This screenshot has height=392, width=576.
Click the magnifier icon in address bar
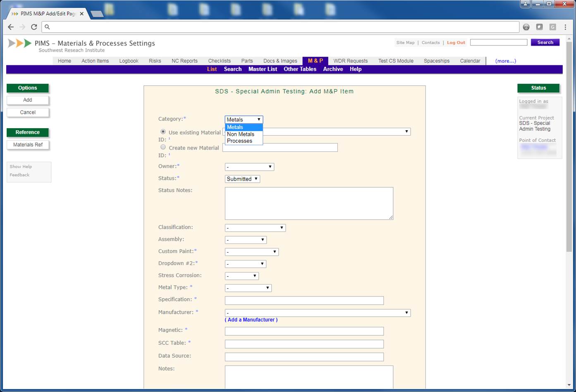(x=47, y=27)
